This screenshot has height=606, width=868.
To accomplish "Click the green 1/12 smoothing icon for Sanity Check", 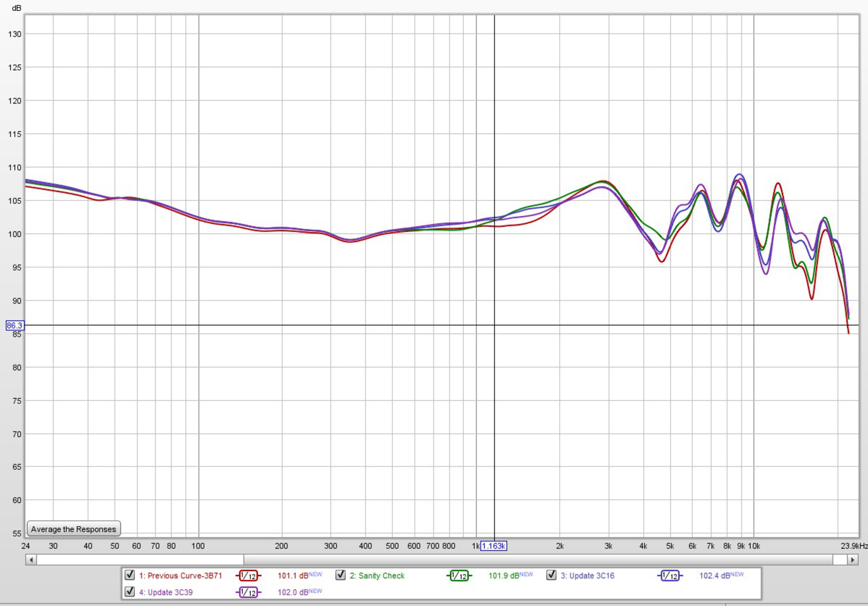I will 459,576.
